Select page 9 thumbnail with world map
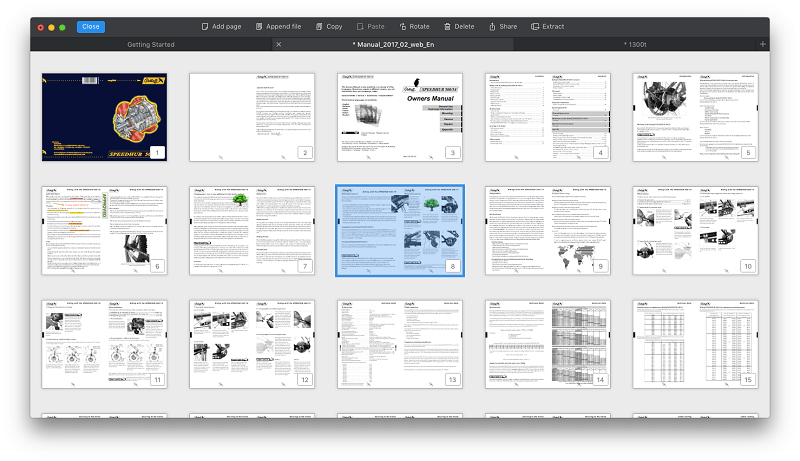Screen dimensions: 800x461 pos(548,230)
